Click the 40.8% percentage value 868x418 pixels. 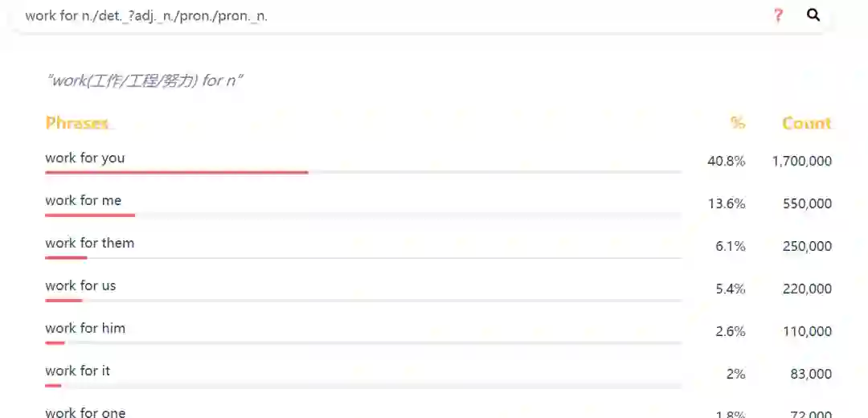point(726,161)
